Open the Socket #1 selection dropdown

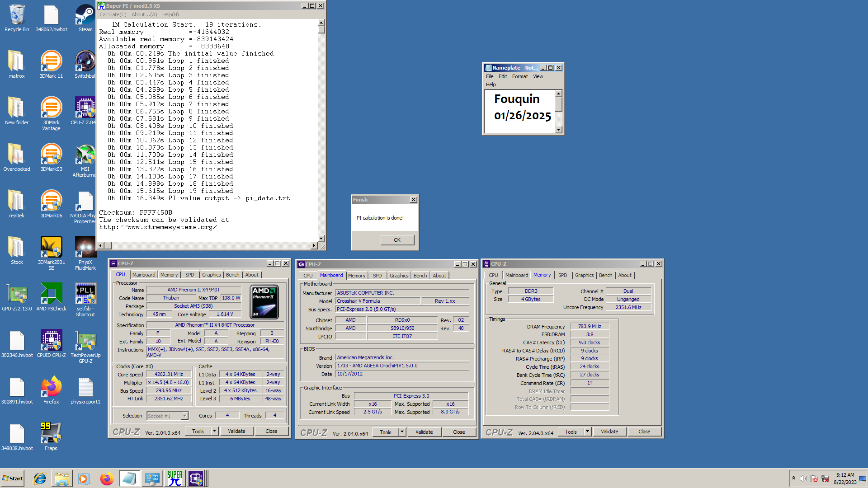click(x=184, y=416)
